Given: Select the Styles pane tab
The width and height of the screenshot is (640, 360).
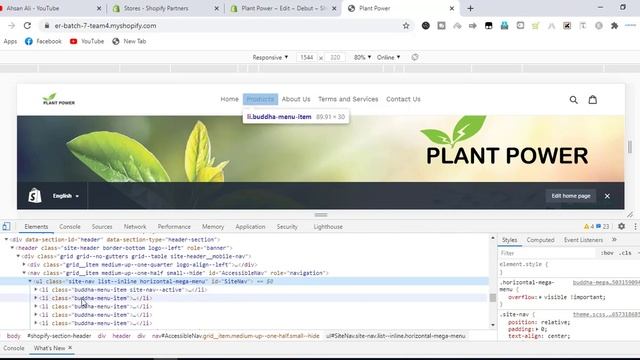Looking at the screenshot, I should click(x=509, y=240).
